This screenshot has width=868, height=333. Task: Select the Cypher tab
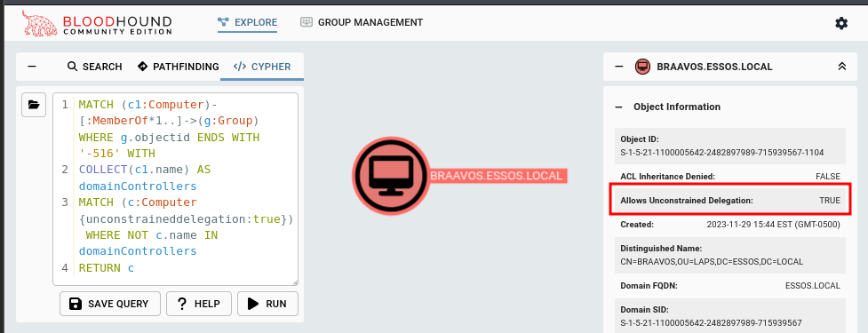[262, 67]
